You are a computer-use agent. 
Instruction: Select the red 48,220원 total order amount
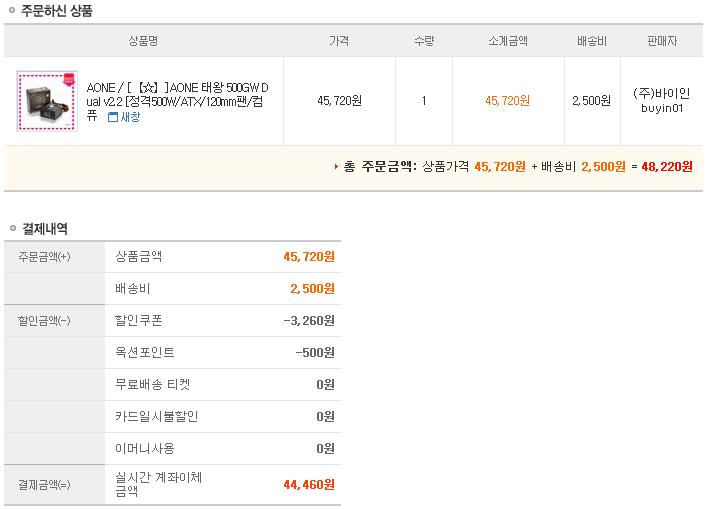point(667,167)
